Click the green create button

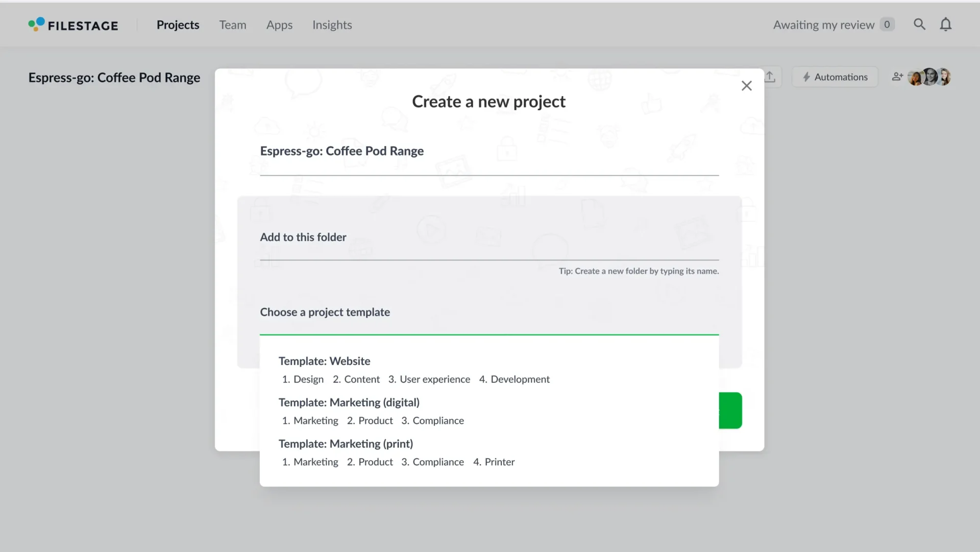click(x=730, y=411)
